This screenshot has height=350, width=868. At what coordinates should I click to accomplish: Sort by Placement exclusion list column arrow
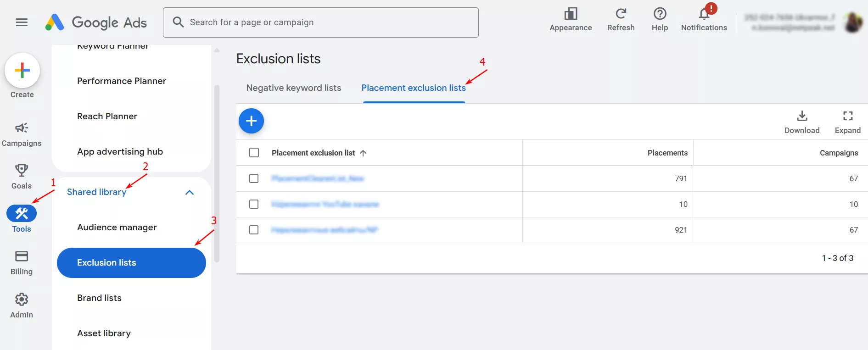[x=363, y=153]
